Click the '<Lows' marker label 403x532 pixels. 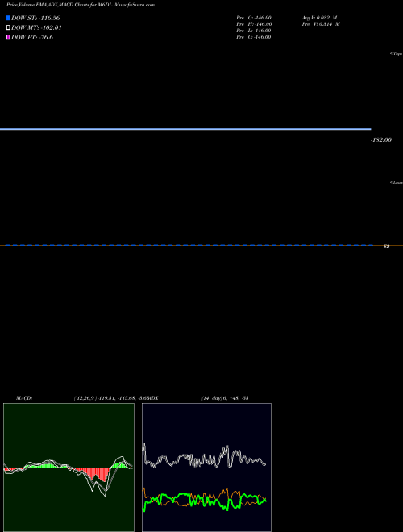click(x=396, y=183)
